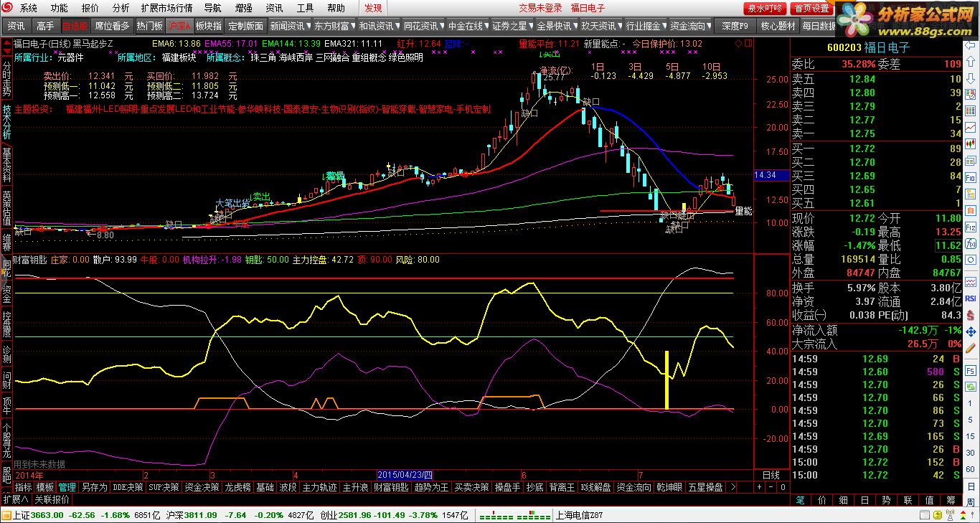
Task: Click the red swirl application logo
Action: pos(8,8)
